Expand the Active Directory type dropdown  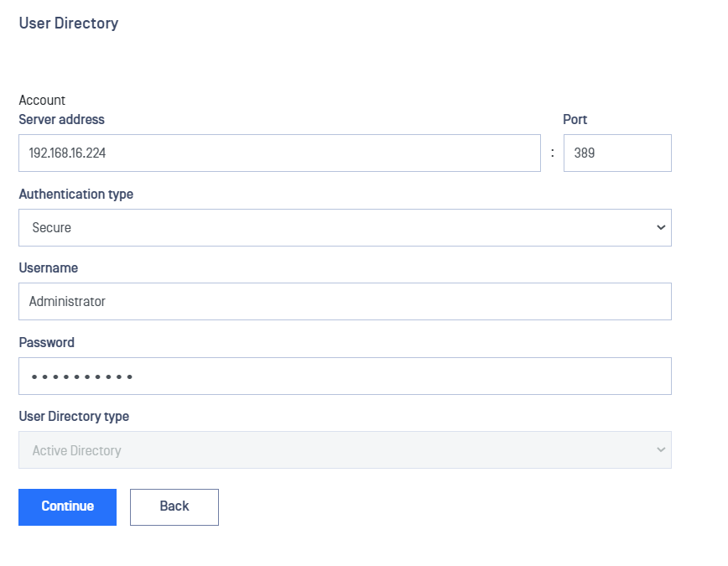pyautogui.click(x=345, y=450)
